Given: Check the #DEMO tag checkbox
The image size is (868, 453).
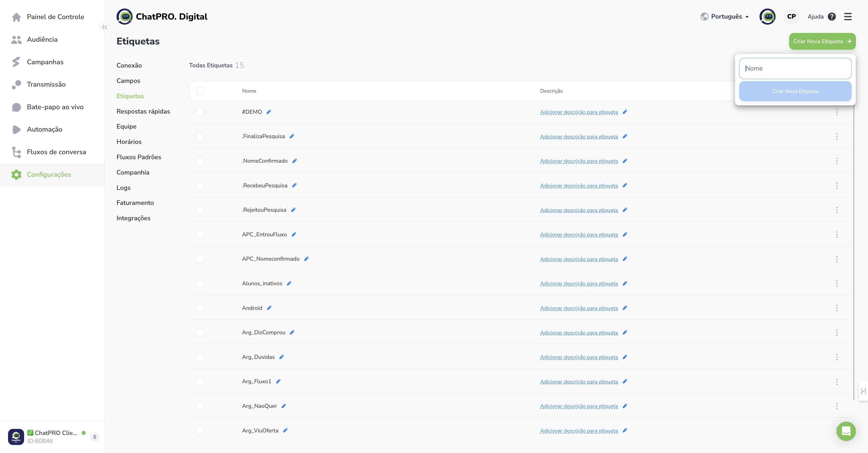Looking at the screenshot, I should point(200,112).
